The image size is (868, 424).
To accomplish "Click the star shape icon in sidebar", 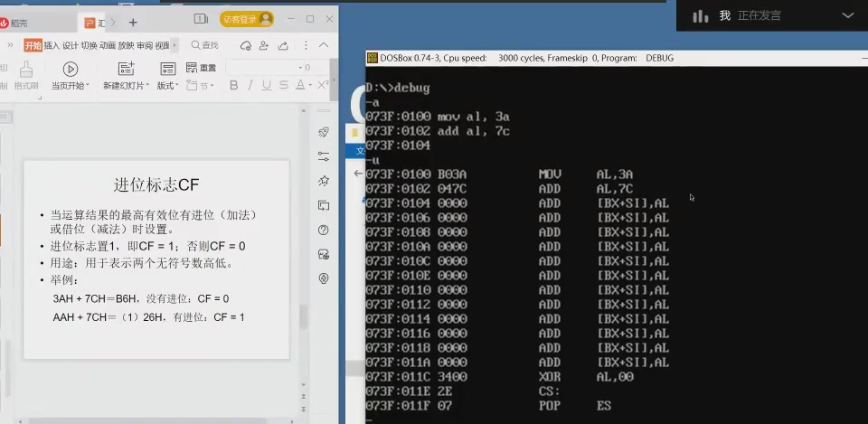I will click(324, 181).
